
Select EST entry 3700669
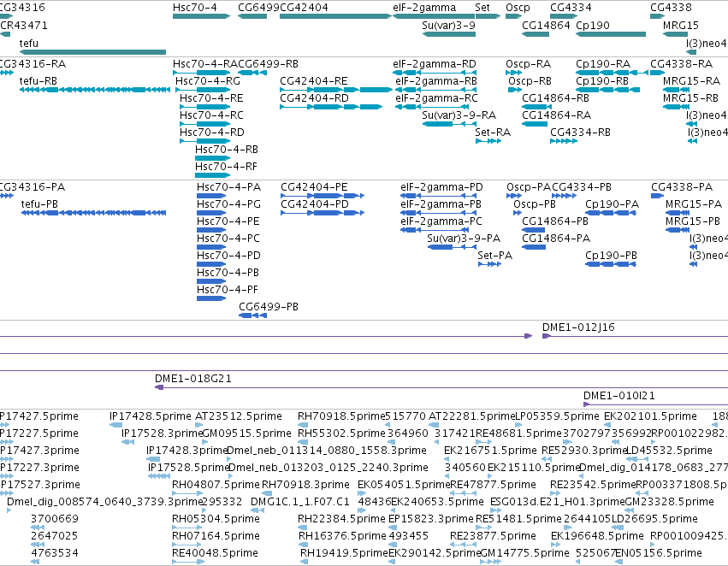coord(38,528)
